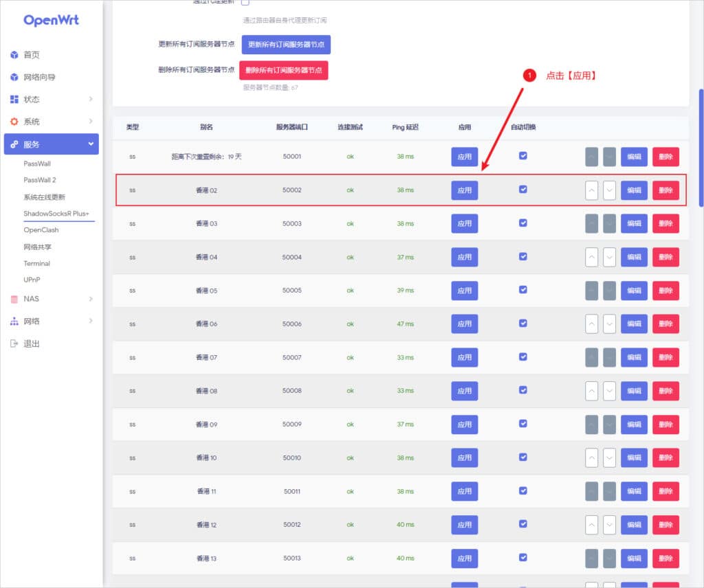Image resolution: width=704 pixels, height=588 pixels.
Task: Disable 自动切换 checkbox for 香港 10
Action: click(x=523, y=457)
